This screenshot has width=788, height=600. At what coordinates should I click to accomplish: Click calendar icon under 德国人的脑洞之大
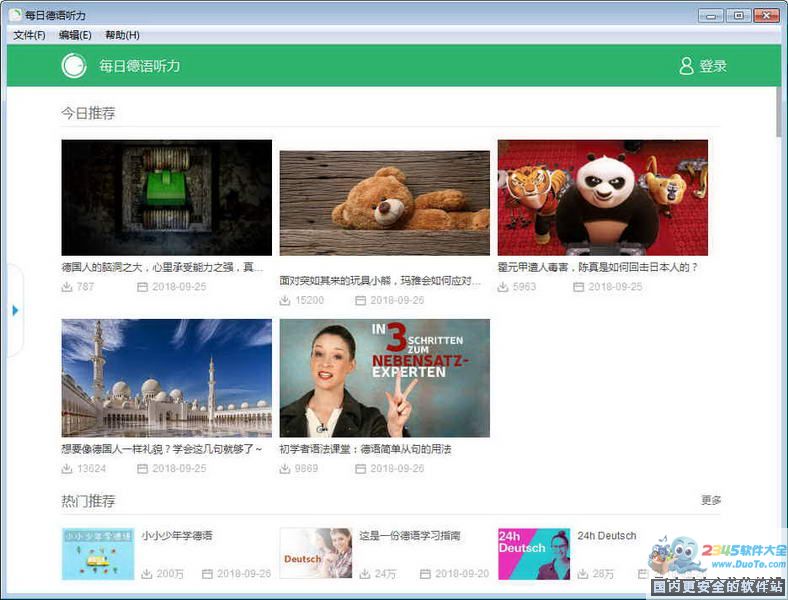pyautogui.click(x=143, y=287)
